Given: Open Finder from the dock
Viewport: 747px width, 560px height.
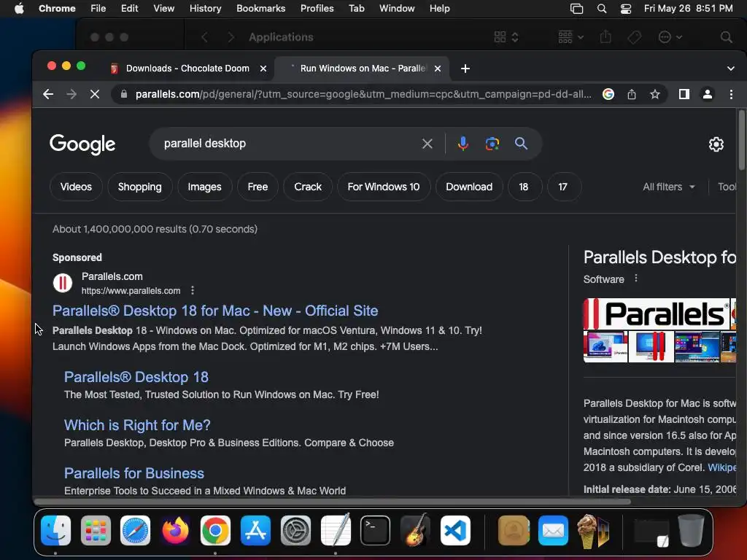Looking at the screenshot, I should [x=55, y=530].
